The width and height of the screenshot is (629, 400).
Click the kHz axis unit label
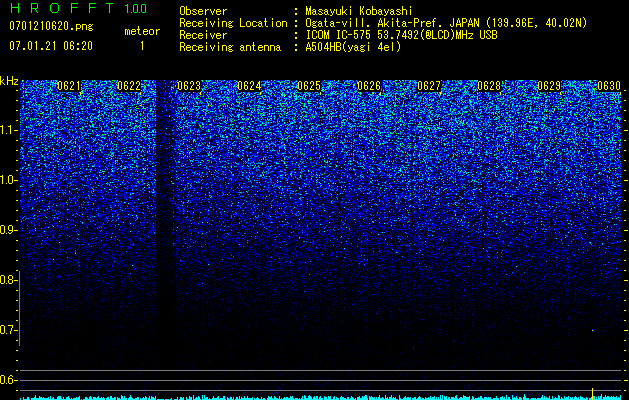click(x=9, y=81)
